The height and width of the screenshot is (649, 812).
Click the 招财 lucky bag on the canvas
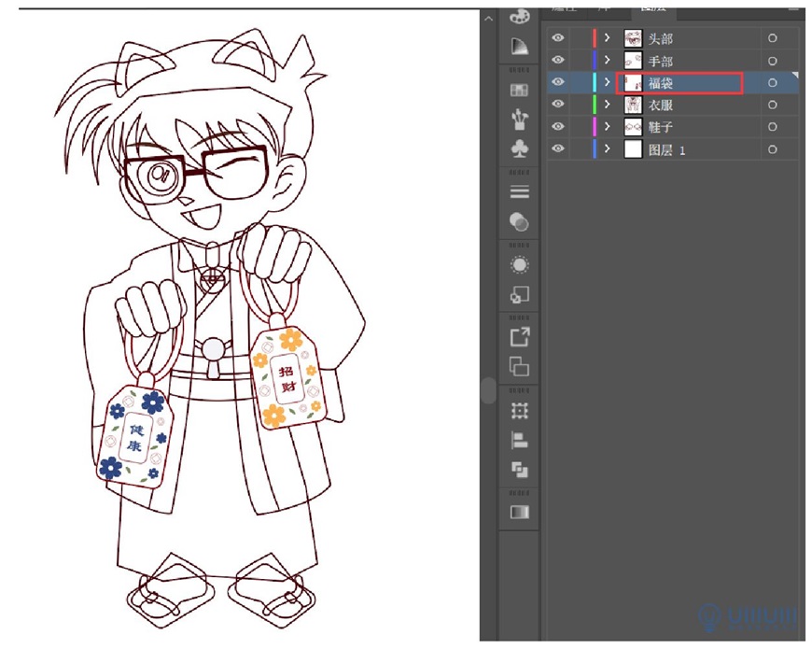pos(287,378)
